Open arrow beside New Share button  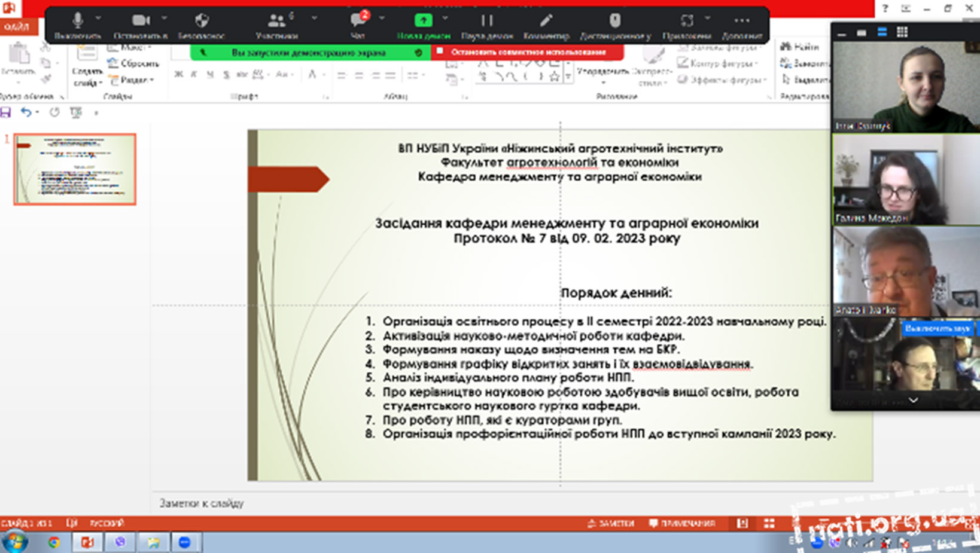tap(445, 18)
